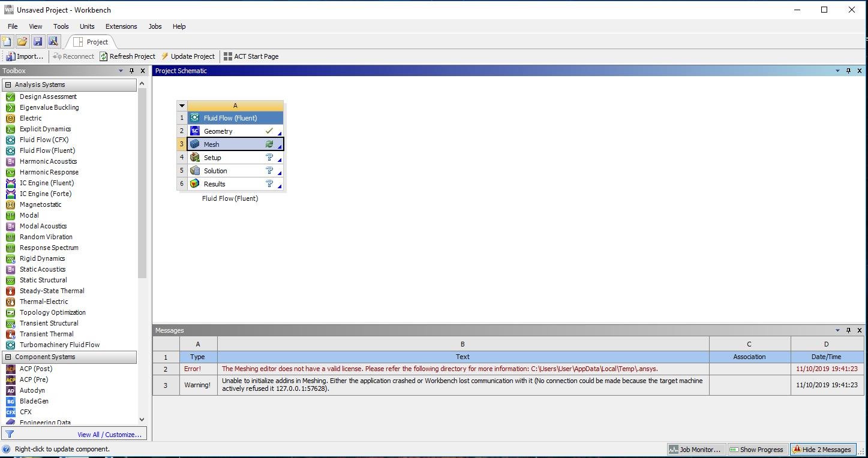Click the Import button
Screen dimensions: 868x458
(x=25, y=56)
